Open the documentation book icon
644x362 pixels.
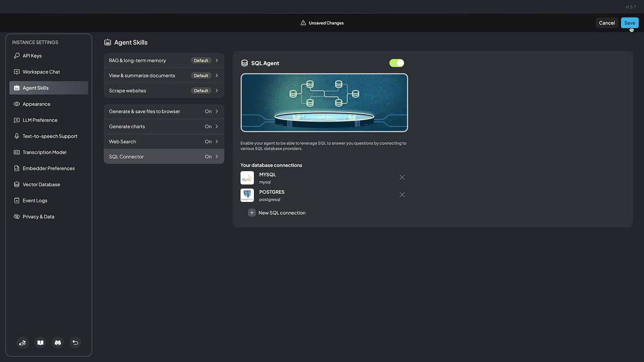[40, 343]
